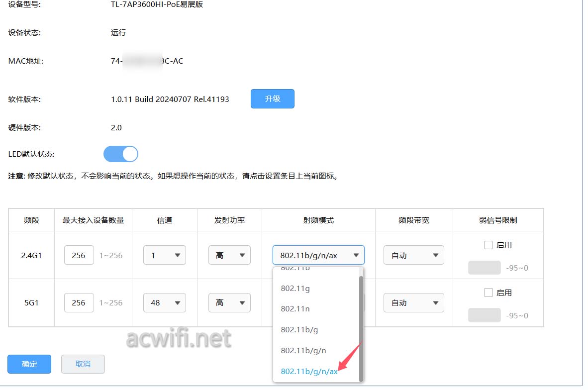Viewport: 588px width, 392px height.
Task: Open the 2.4G1 频段带宽 dropdown
Action: pyautogui.click(x=413, y=255)
